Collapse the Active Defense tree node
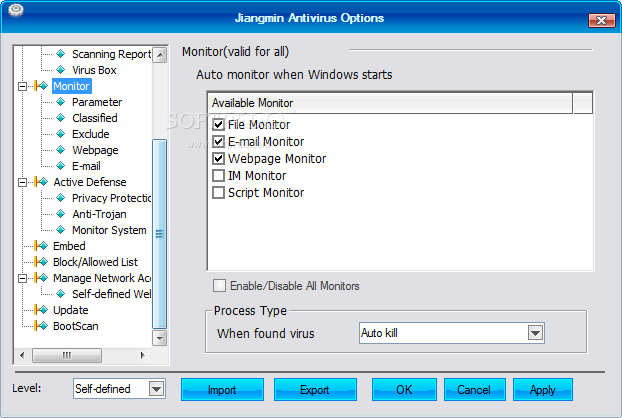622x418 pixels. [x=23, y=182]
